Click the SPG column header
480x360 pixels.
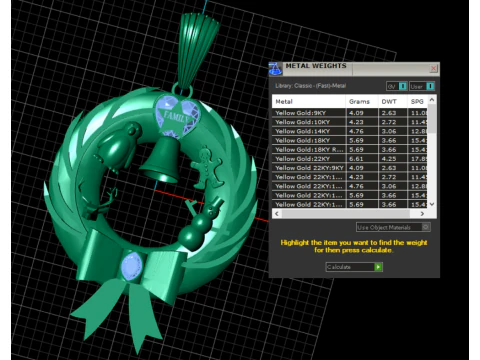[417, 101]
